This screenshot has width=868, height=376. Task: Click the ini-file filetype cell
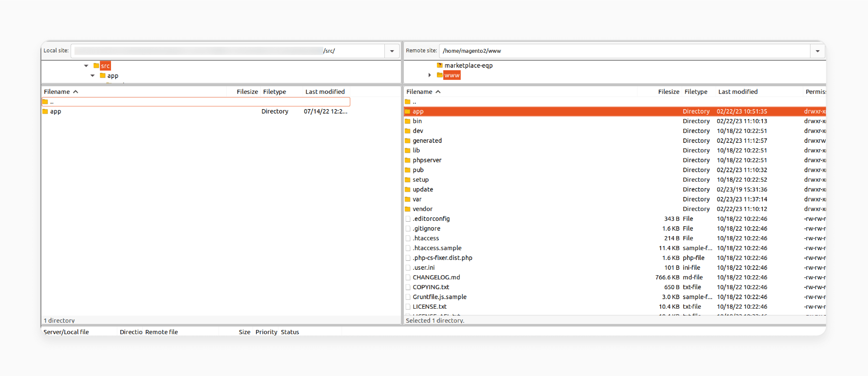[691, 268]
